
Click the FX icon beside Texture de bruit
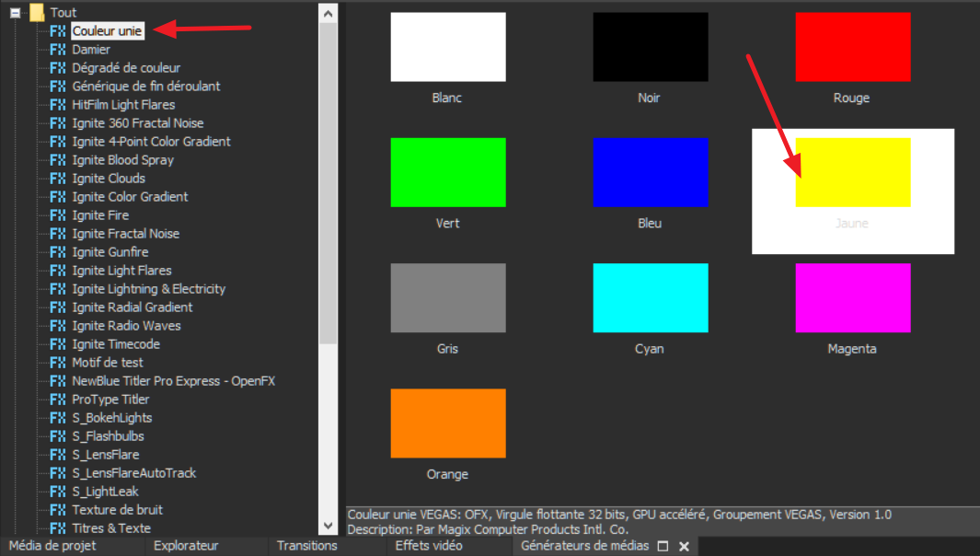pyautogui.click(x=58, y=510)
